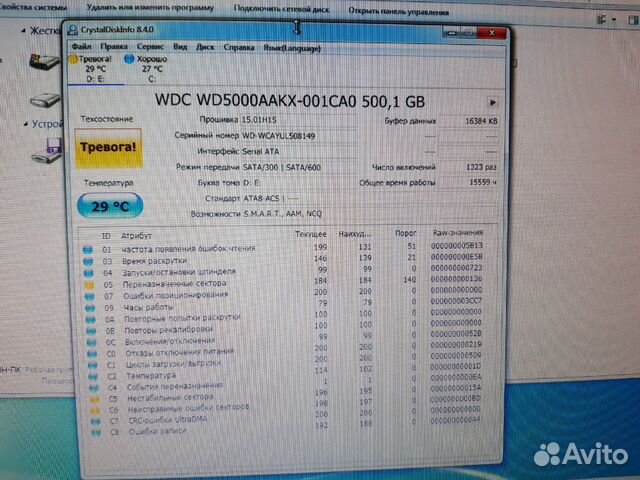Image resolution: width=640 pixels, height=480 pixels.
Task: Click status icon for 0A Повторные попытки раскрутки
Action: tap(90, 320)
